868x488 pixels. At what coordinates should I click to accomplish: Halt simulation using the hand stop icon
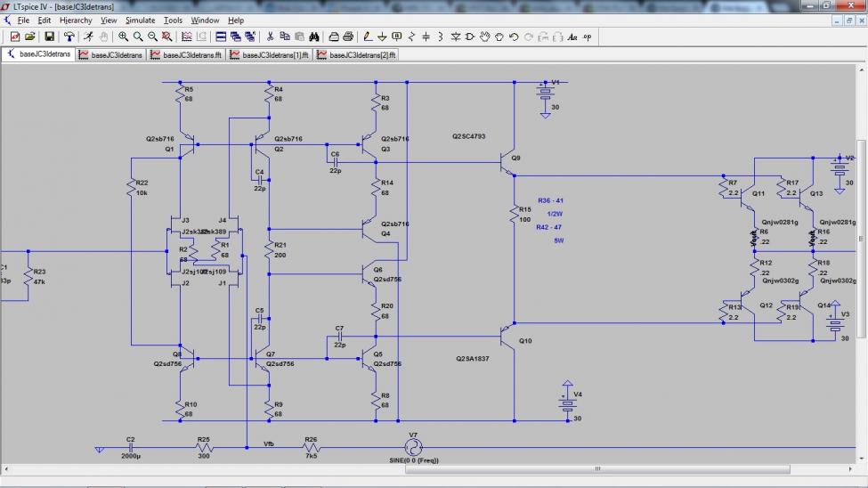pos(103,37)
